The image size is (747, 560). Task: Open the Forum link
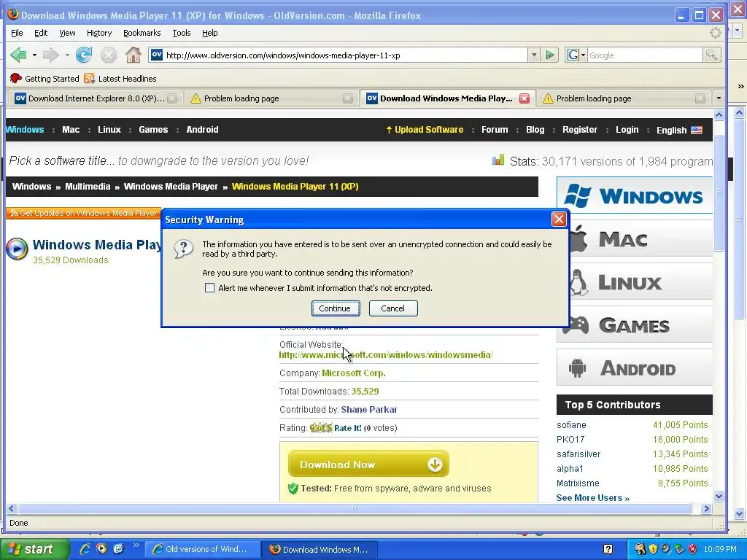[495, 130]
